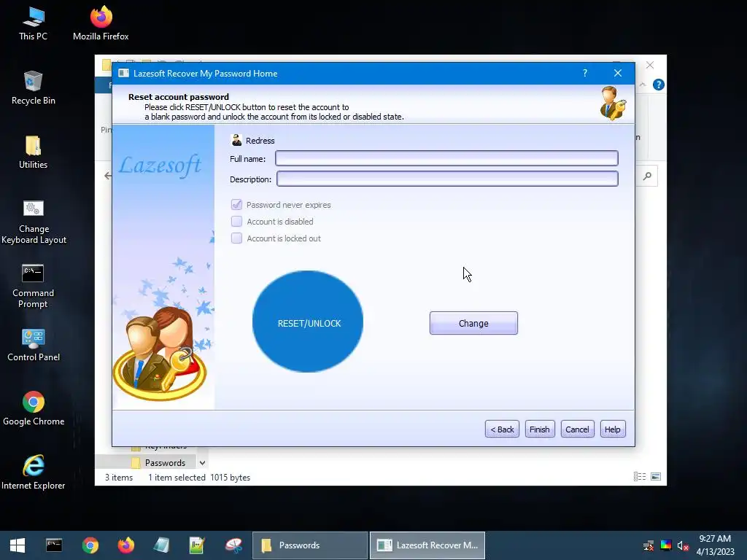Close the Lazesoft Recover My Password dialog
The width and height of the screenshot is (747, 560).
click(x=618, y=73)
